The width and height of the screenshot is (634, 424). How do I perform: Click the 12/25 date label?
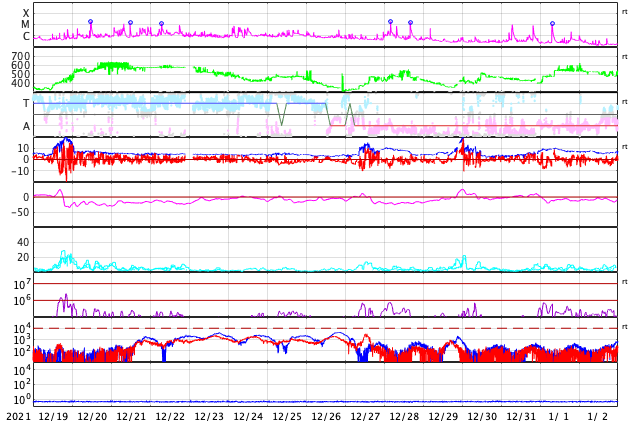[x=287, y=417]
